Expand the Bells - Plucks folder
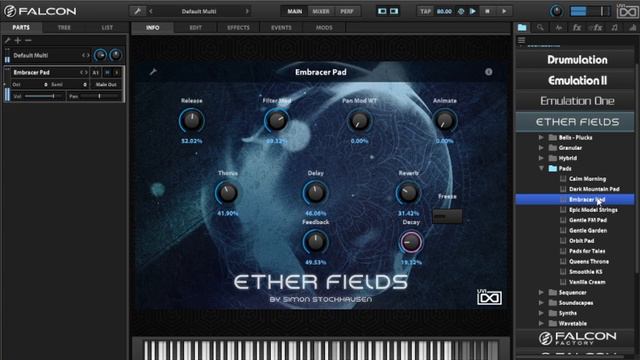Viewport: 640px width, 360px height. 541,137
